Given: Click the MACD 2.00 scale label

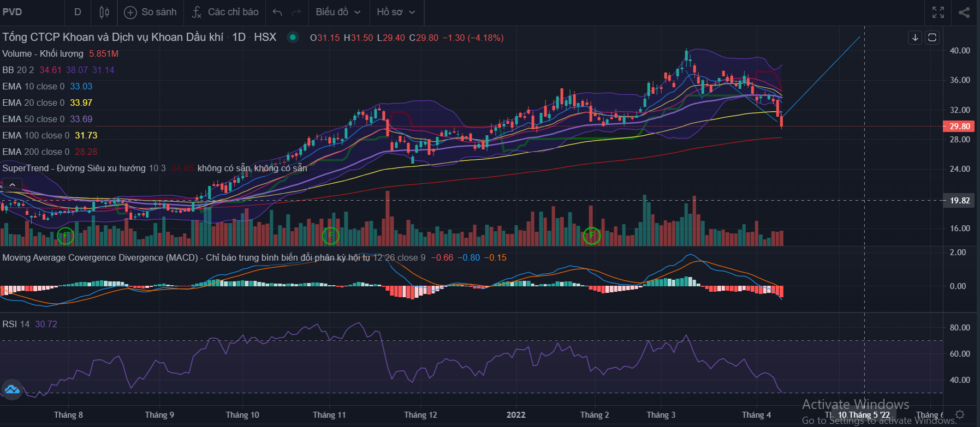Looking at the screenshot, I should coord(958,252).
